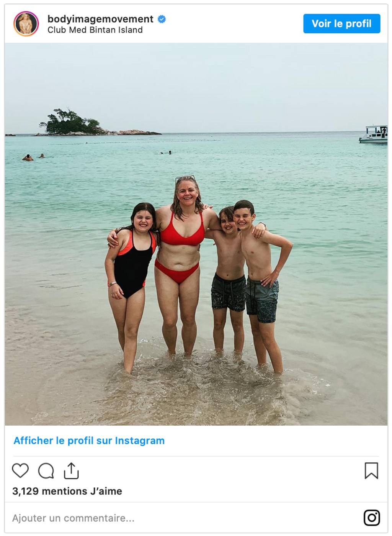Click the beach family photo

click(x=196, y=234)
